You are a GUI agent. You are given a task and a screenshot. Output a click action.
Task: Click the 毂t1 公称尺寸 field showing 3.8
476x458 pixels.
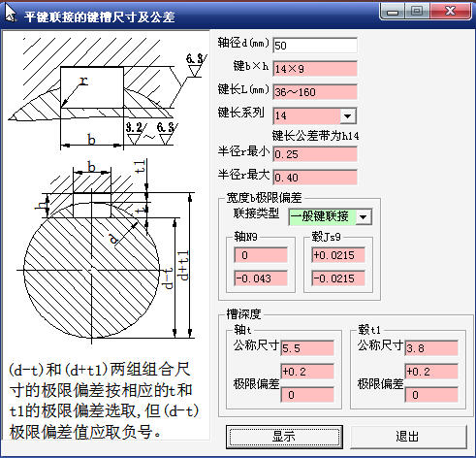coord(431,348)
